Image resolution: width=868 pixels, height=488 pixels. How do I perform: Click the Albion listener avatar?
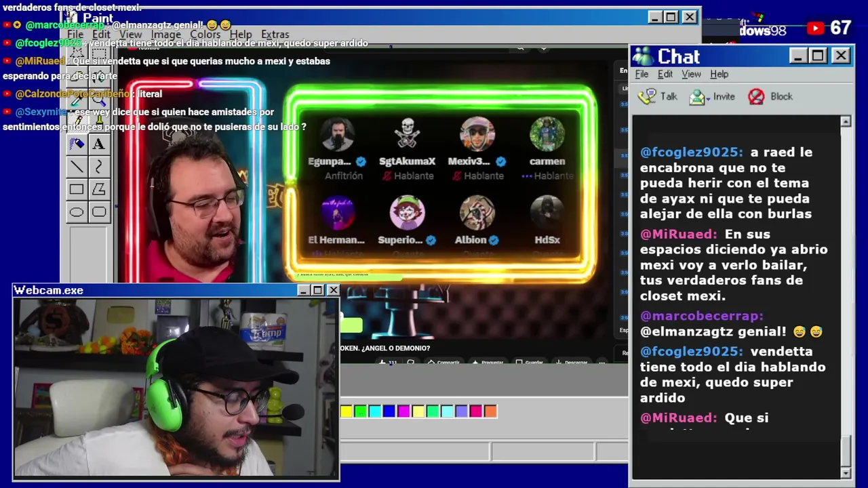(477, 213)
